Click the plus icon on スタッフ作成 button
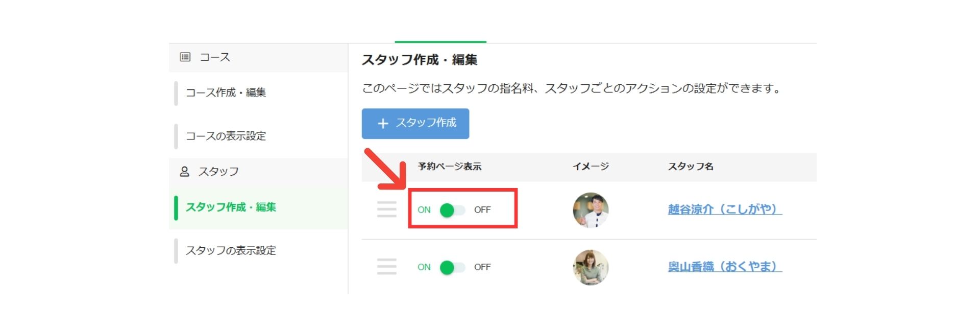The height and width of the screenshot is (327, 980). (383, 124)
